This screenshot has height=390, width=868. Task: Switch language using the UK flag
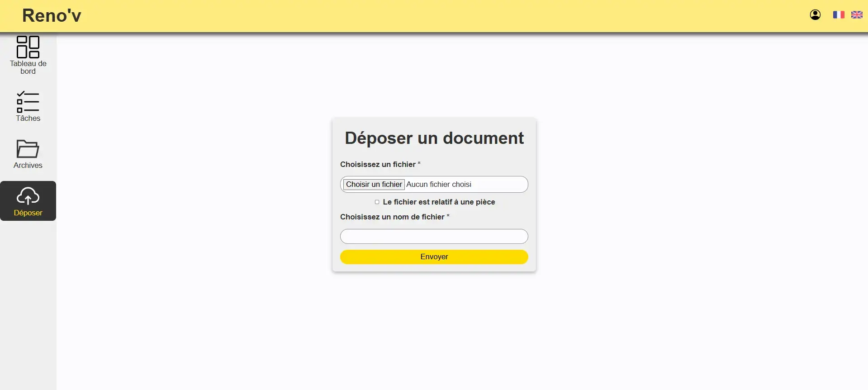tap(857, 15)
